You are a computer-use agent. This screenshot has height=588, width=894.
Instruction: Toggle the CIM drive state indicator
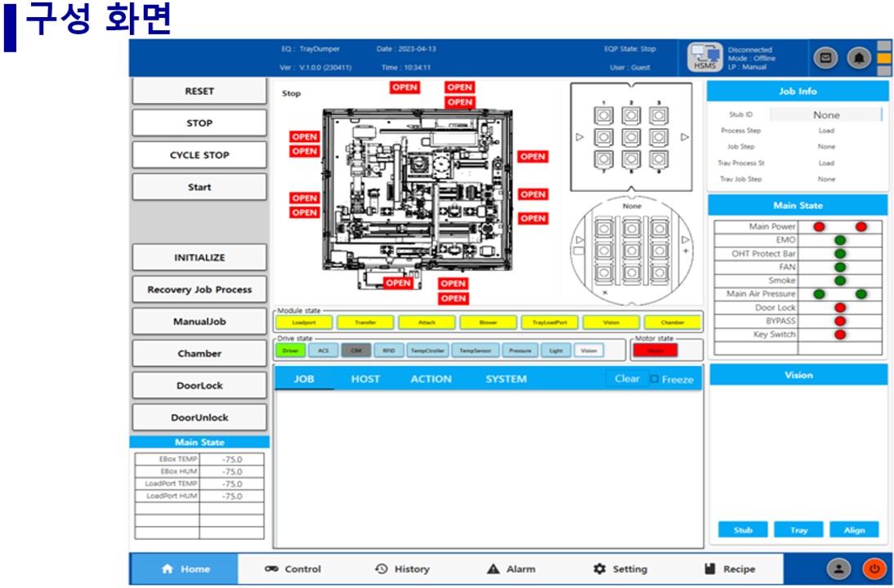click(x=355, y=350)
